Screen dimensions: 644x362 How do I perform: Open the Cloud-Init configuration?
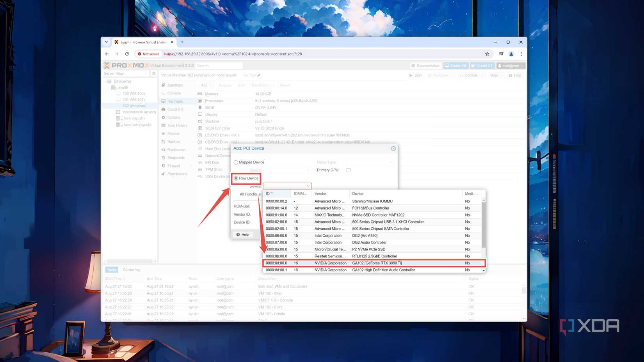[x=174, y=109]
